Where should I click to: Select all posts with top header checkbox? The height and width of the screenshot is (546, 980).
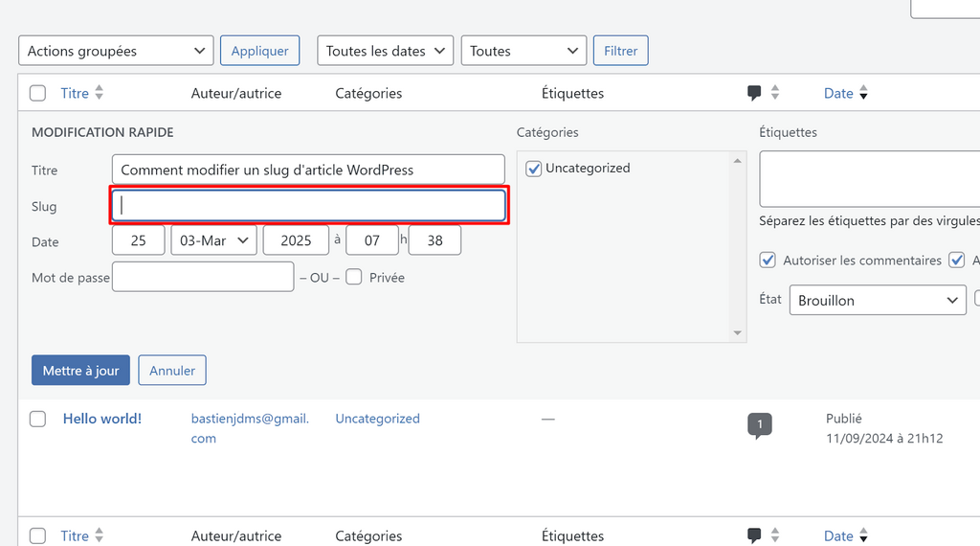point(38,93)
